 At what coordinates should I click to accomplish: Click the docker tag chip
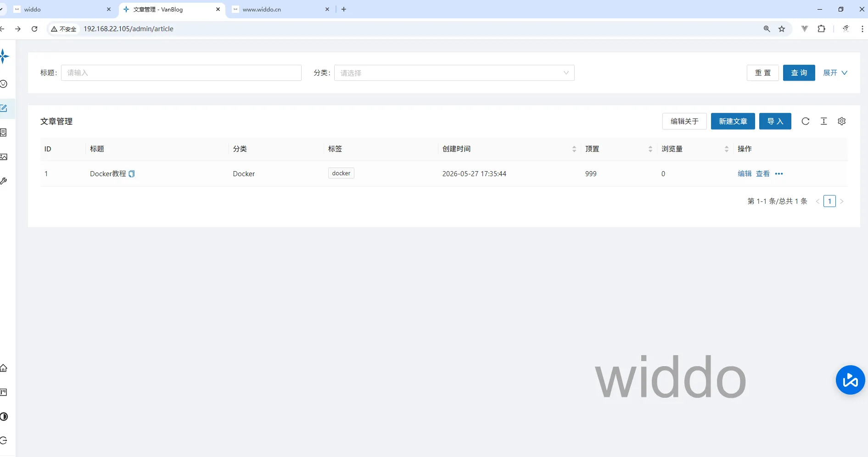point(341,173)
